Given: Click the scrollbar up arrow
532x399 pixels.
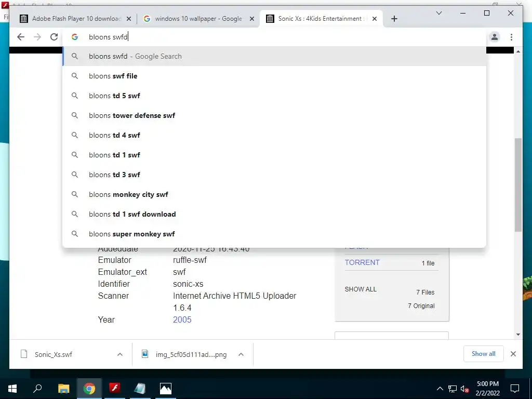Looking at the screenshot, I should coord(518,51).
